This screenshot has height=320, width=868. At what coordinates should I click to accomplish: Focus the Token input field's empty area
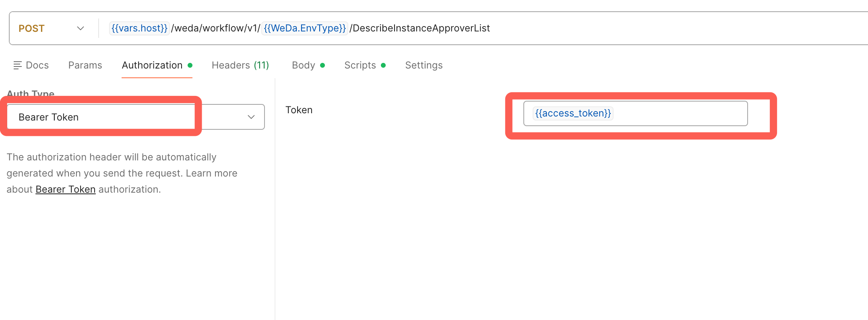click(x=680, y=113)
